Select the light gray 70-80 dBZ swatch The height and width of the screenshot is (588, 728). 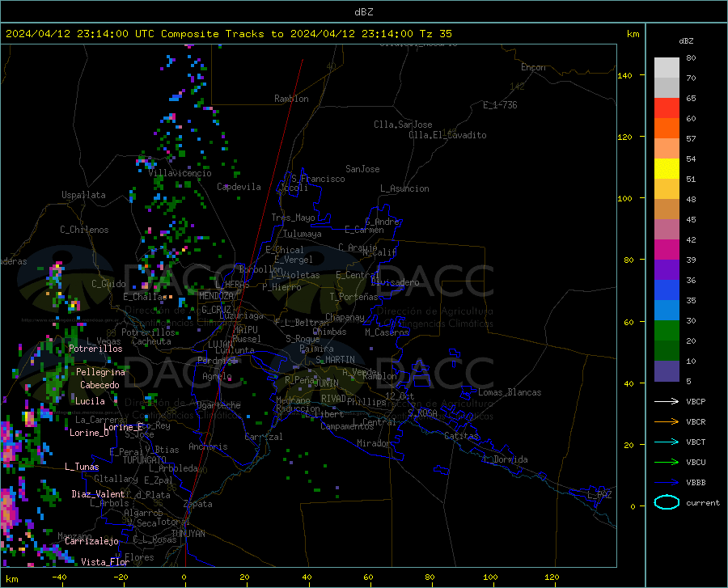point(667,68)
